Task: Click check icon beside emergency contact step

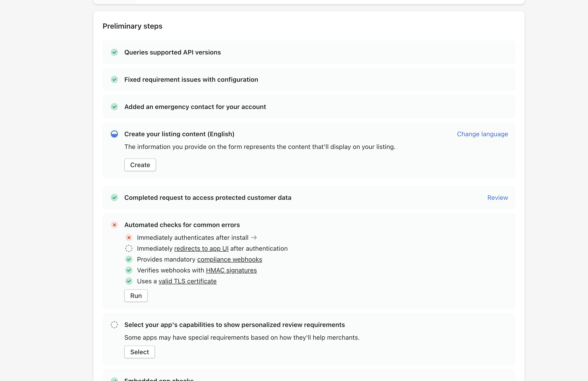Action: tap(114, 106)
